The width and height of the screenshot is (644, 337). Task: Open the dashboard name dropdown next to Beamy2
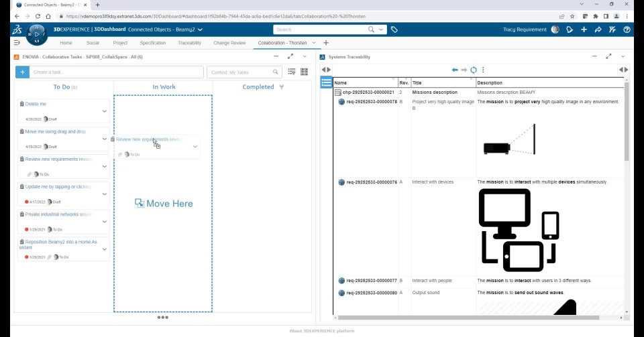[200, 29]
